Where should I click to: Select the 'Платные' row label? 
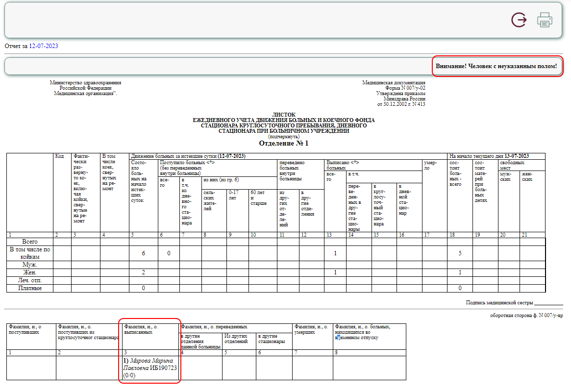coord(29,288)
